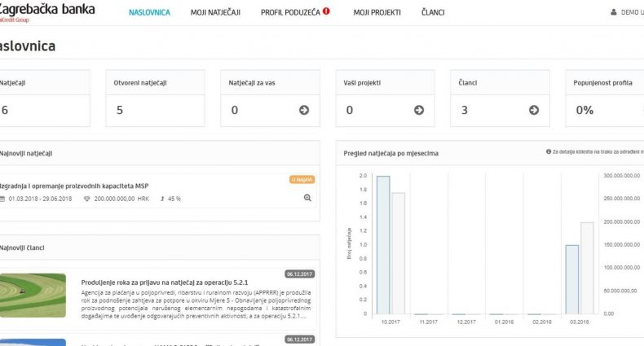Click the red alert icon by Profil poduzeća
Screen dimensions: 644x346
tap(326, 11)
